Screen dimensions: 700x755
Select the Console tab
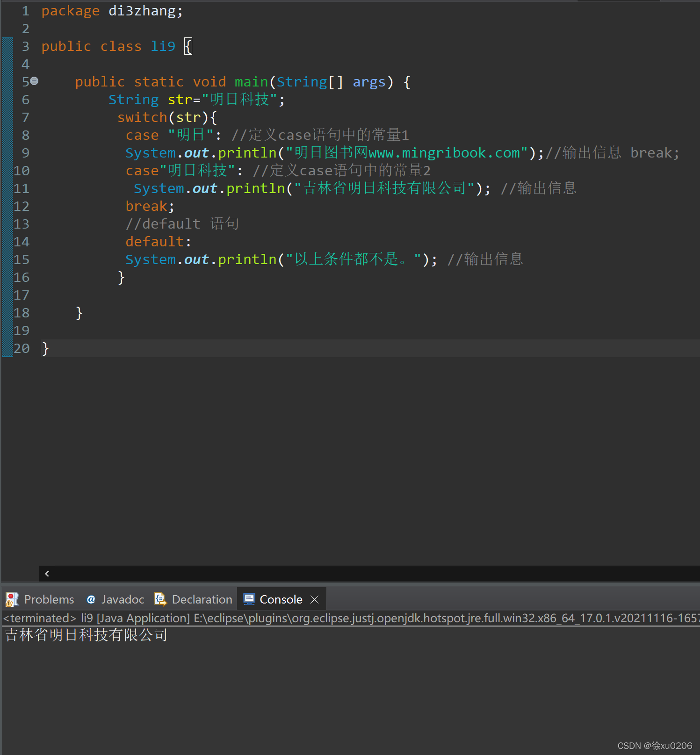pyautogui.click(x=281, y=599)
